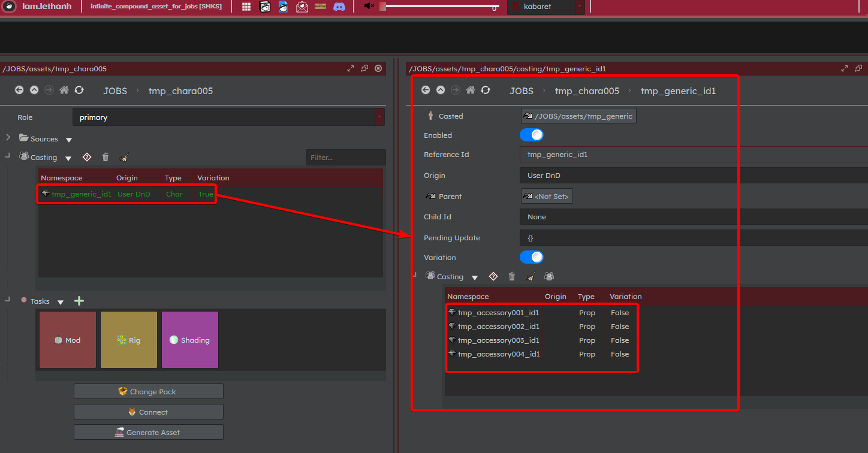The height and width of the screenshot is (453, 868).
Task: Select infinite_compound_asset_for_jobs [SMKS] title tab
Action: coord(156,7)
